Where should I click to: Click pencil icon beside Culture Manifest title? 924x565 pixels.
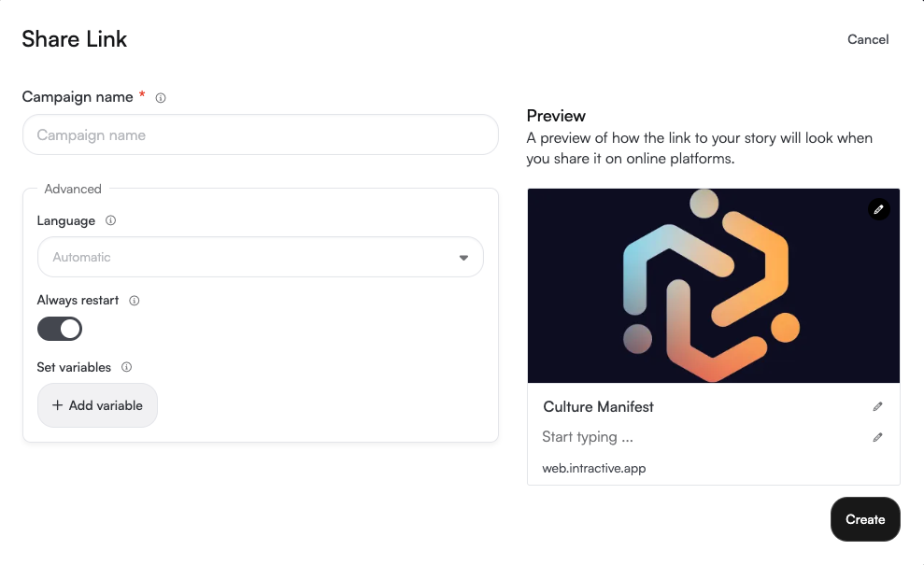(877, 407)
